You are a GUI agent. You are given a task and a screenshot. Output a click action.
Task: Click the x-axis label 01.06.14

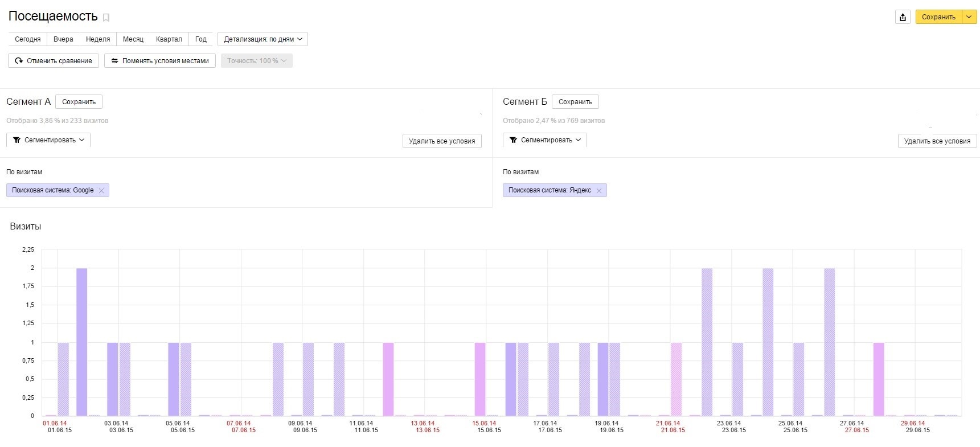point(55,423)
